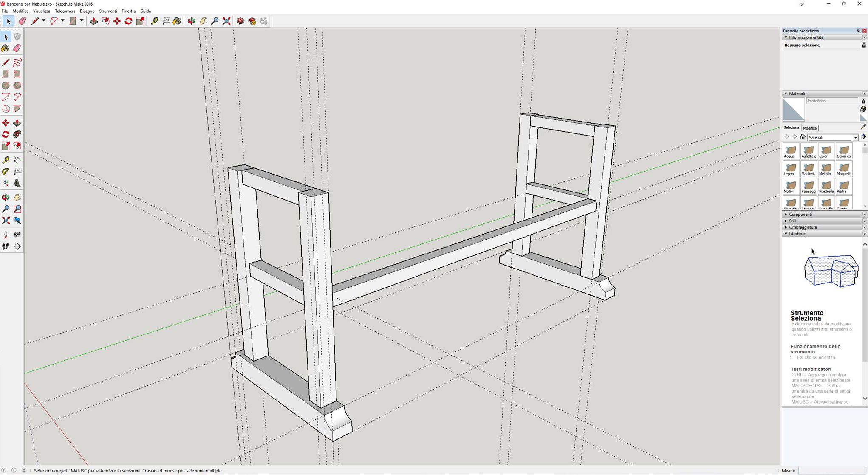
Task: Select the Section Plane tool
Action: click(x=17, y=246)
